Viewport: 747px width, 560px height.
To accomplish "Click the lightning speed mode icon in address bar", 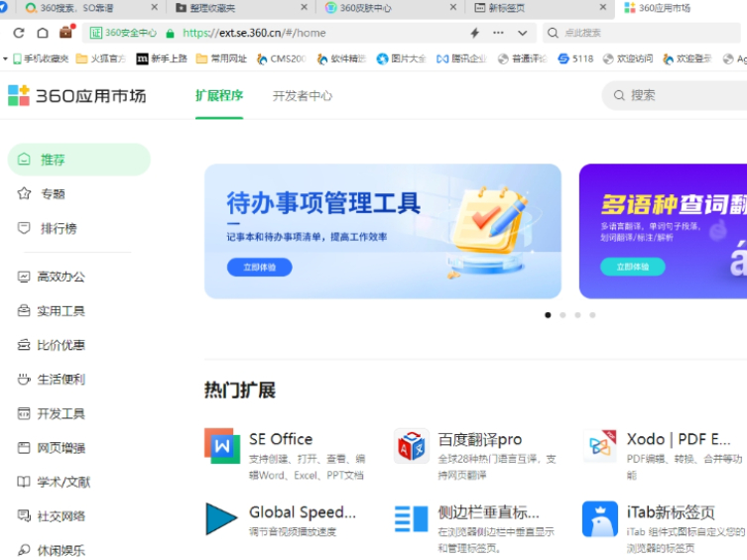I will 474,33.
